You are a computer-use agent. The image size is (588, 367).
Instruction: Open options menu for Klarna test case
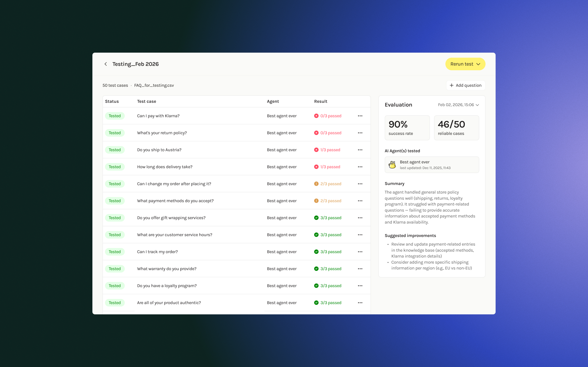(360, 116)
